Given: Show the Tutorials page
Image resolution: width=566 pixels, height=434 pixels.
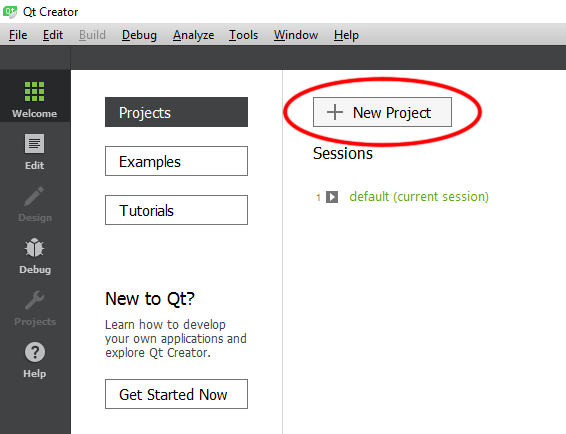Looking at the screenshot, I should click(x=176, y=210).
